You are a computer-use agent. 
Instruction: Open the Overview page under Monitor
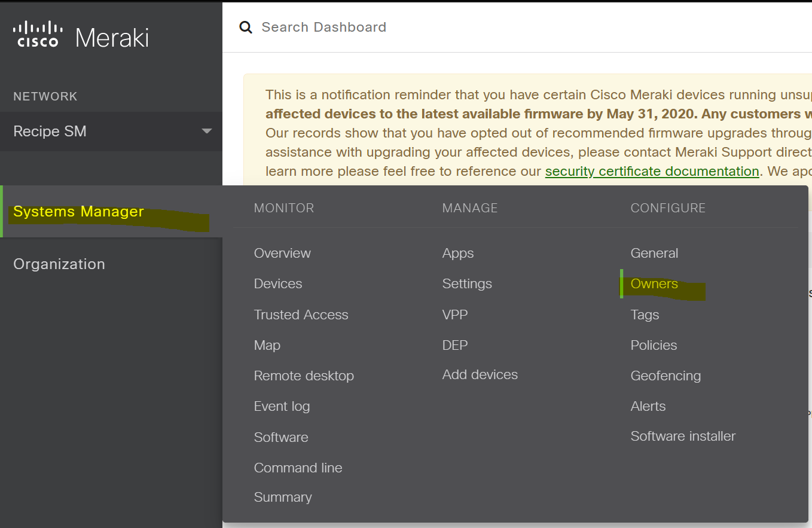pyautogui.click(x=282, y=253)
